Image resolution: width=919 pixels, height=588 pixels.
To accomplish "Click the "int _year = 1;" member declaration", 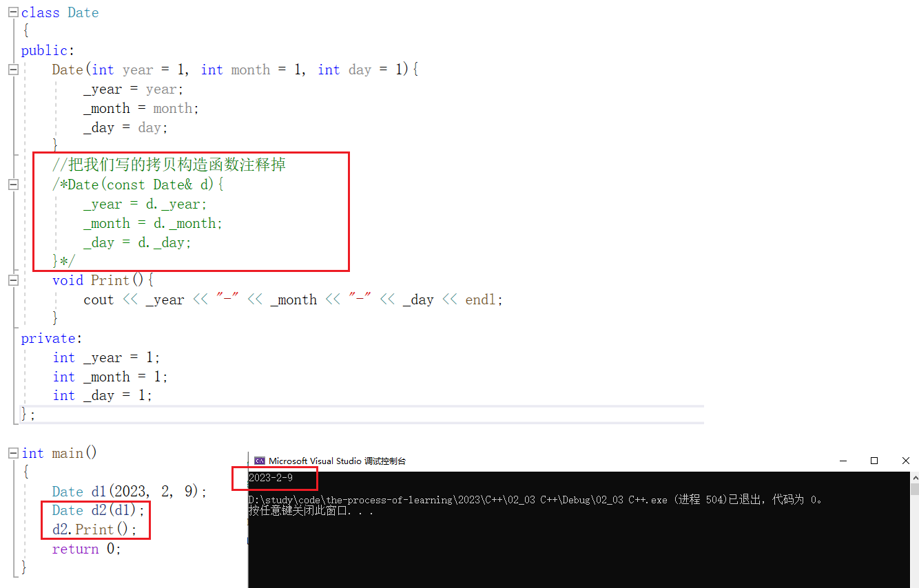I will pos(106,357).
